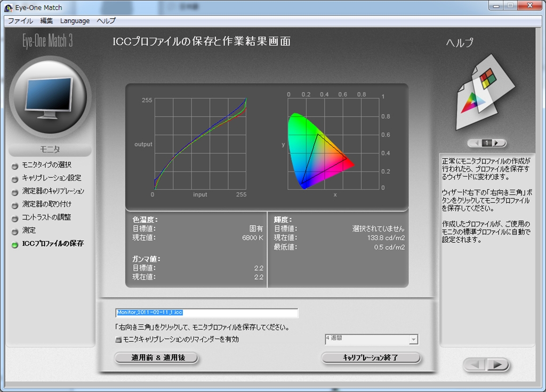Enable the モニタキャリブレーションのリマインダー checkbox
Image resolution: width=546 pixels, height=392 pixels.
point(118,339)
